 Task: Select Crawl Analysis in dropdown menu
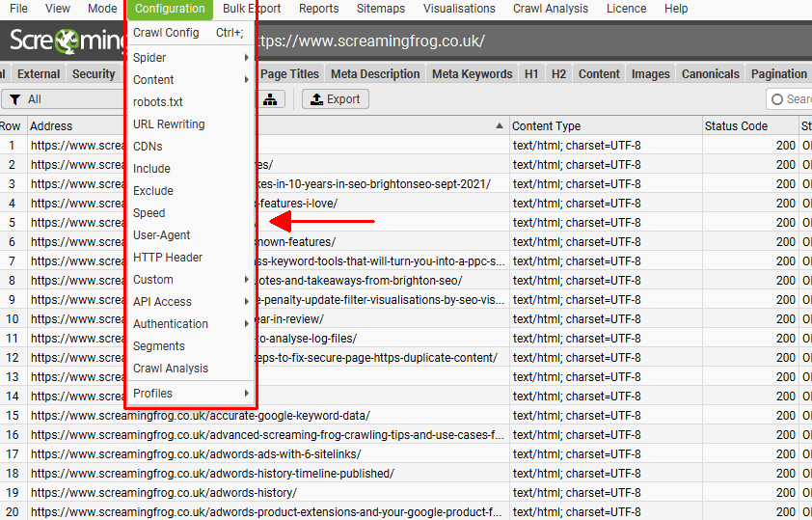coord(190,369)
